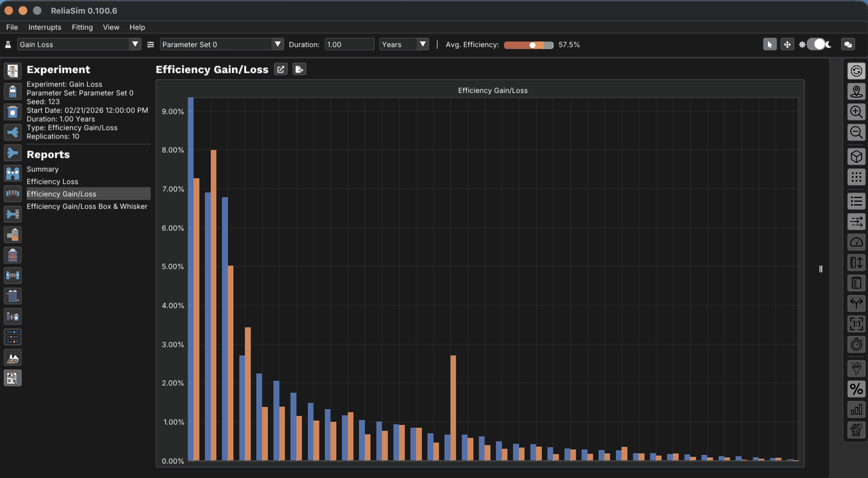Adjust the Avg. Efficiency slider
This screenshot has width=868, height=478.
(529, 45)
